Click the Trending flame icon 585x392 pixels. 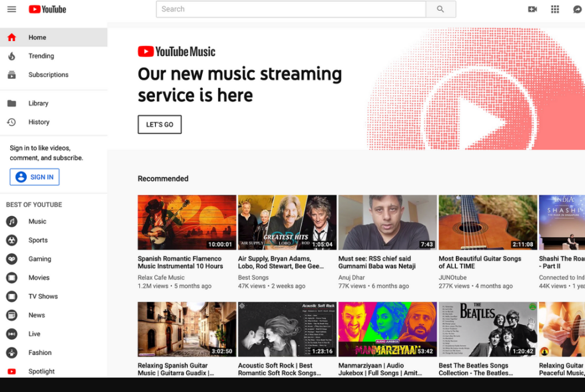11,56
